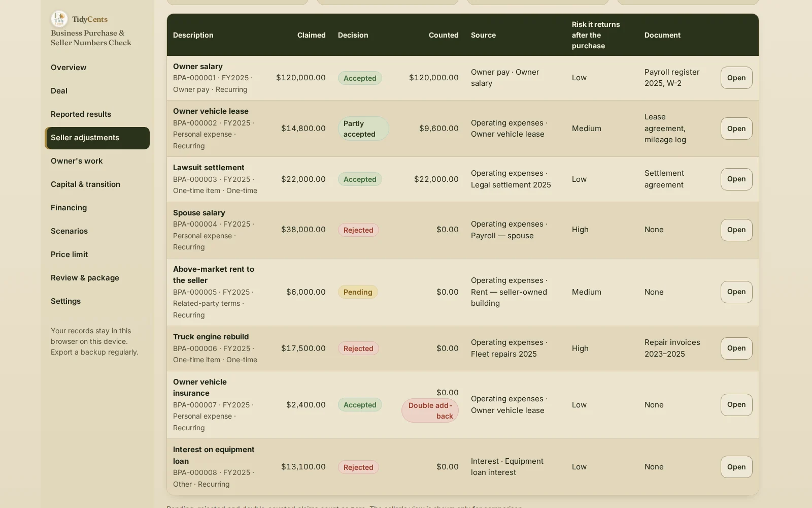The width and height of the screenshot is (812, 508).
Task: Click the Source column header
Action: (483, 35)
